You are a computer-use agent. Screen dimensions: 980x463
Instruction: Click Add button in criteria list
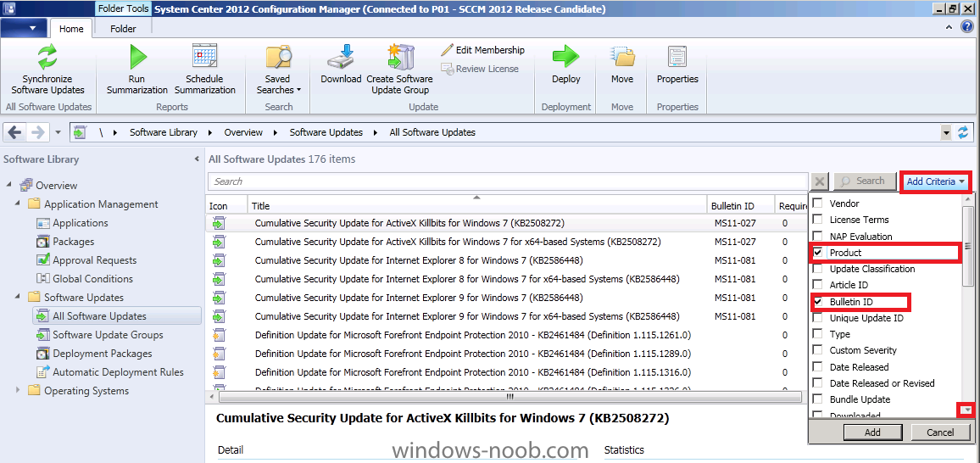pyautogui.click(x=872, y=432)
